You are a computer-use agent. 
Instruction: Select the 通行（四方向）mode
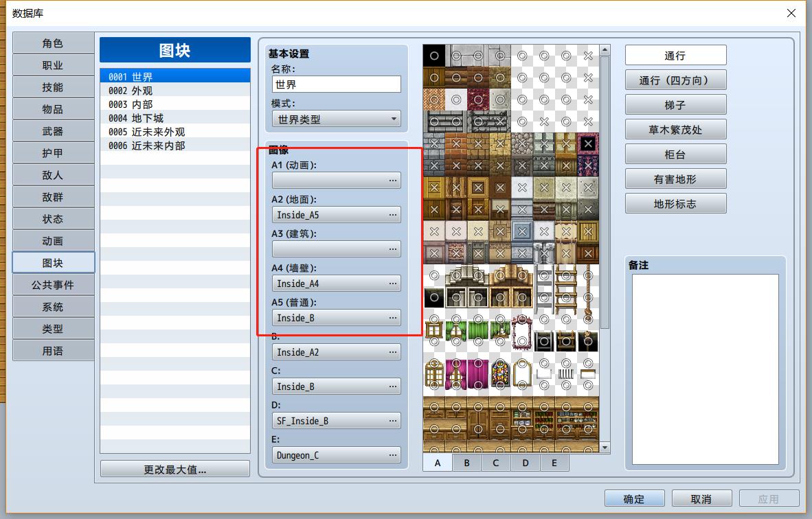676,80
